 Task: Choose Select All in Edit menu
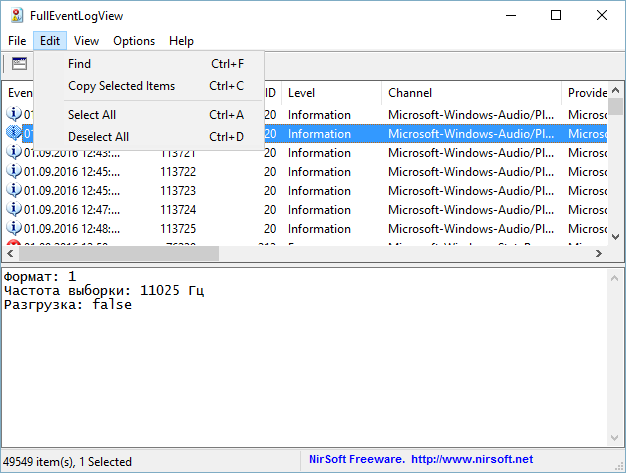coord(92,115)
